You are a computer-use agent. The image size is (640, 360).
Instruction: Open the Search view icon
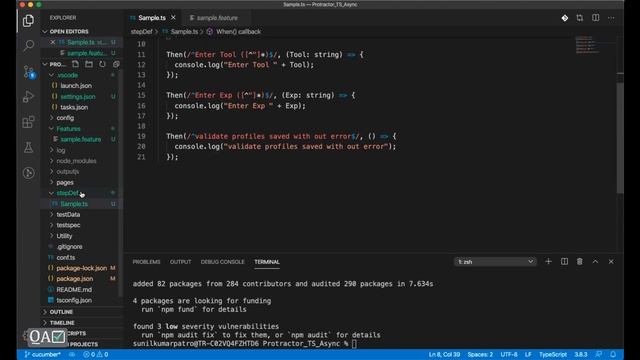pyautogui.click(x=28, y=45)
